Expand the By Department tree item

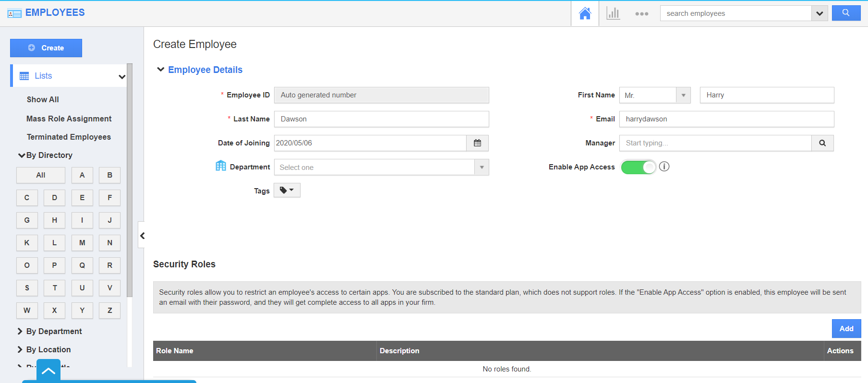point(20,331)
